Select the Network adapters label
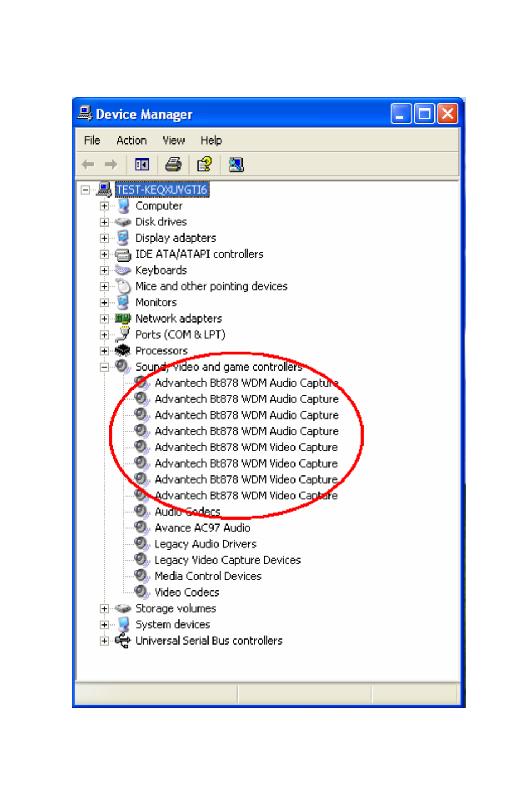Viewport: 532px width, 798px height. pyautogui.click(x=178, y=319)
